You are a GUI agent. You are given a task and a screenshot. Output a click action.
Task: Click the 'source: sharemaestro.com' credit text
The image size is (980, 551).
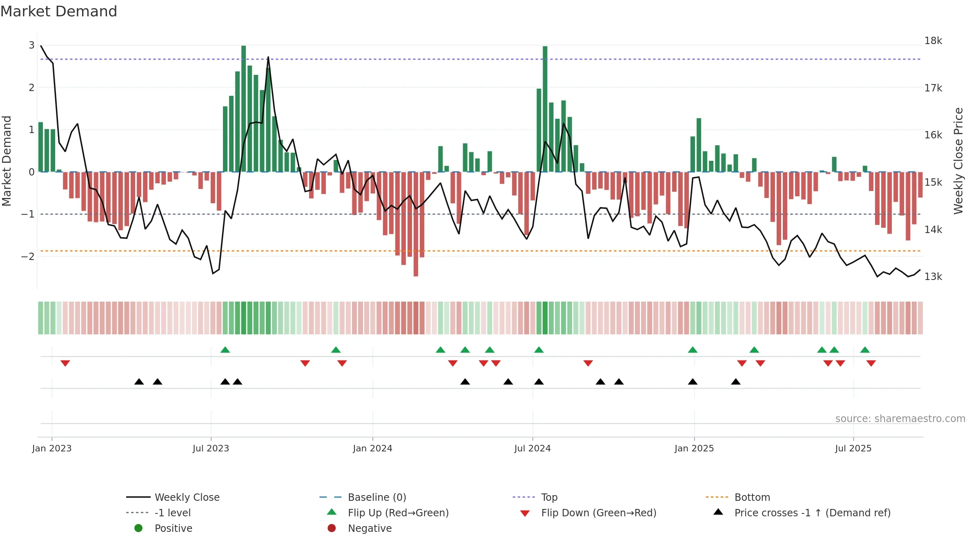[x=900, y=418]
